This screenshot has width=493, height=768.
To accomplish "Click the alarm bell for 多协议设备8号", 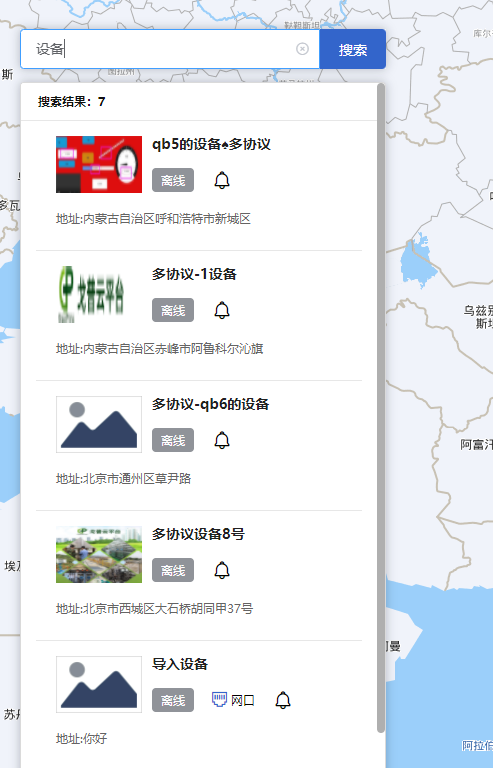I will click(x=222, y=570).
